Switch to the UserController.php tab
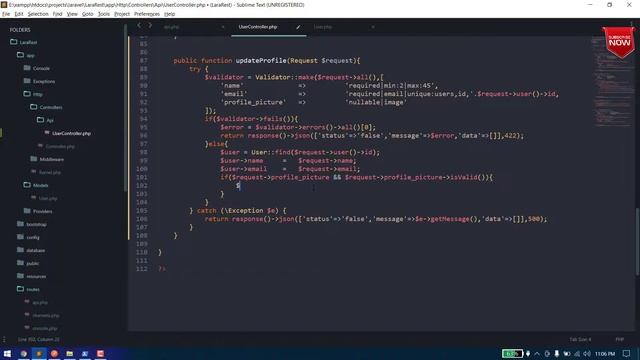 tap(258, 27)
